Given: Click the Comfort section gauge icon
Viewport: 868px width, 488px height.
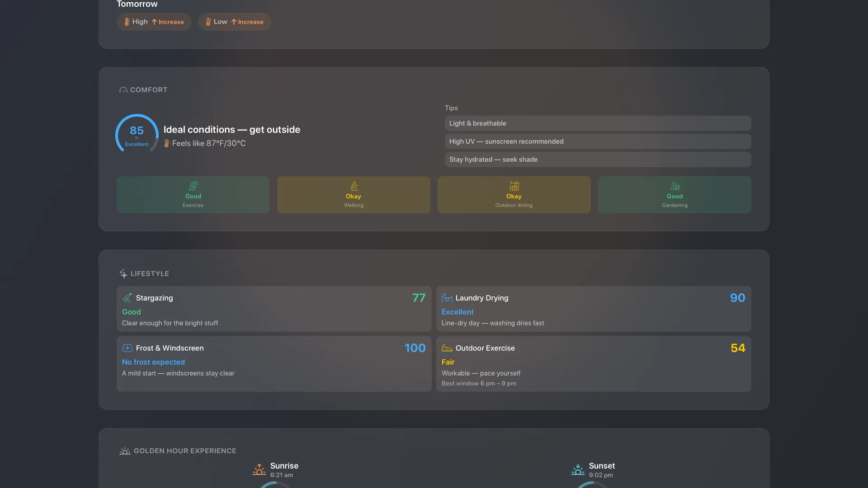Looking at the screenshot, I should pyautogui.click(x=123, y=90).
